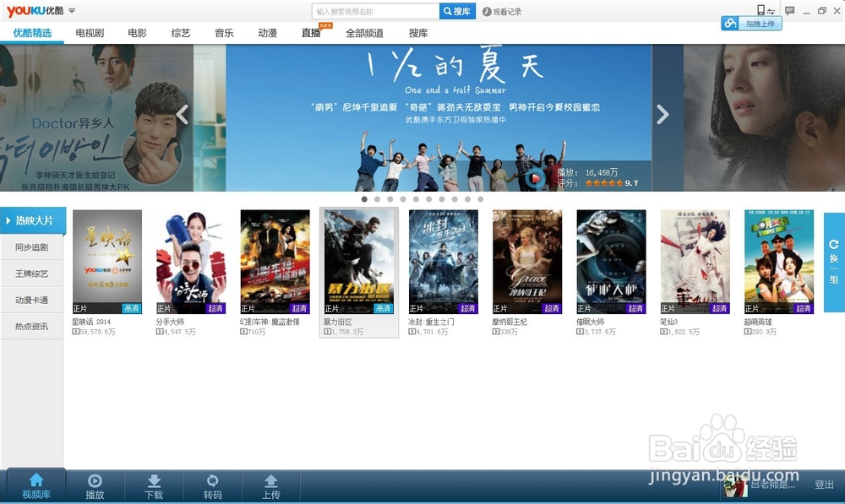Open the feedback message icon
Image resolution: width=845 pixels, height=504 pixels.
790,10
